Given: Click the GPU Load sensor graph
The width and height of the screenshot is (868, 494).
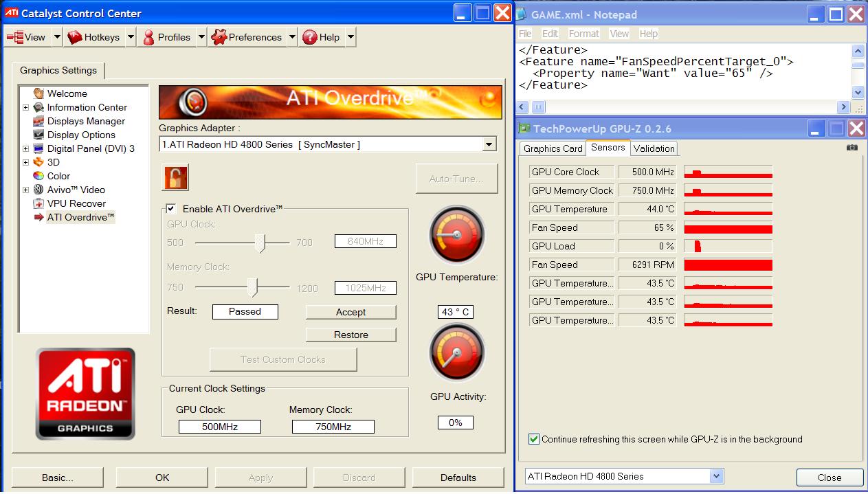Looking at the screenshot, I should tap(728, 246).
